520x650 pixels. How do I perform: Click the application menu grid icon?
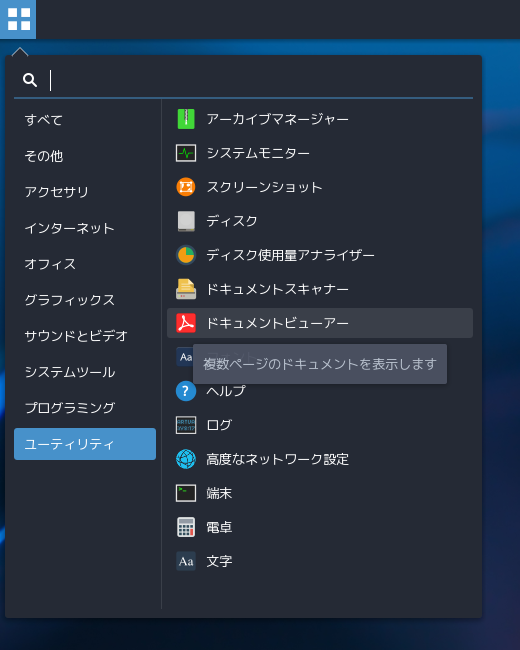pos(18,19)
